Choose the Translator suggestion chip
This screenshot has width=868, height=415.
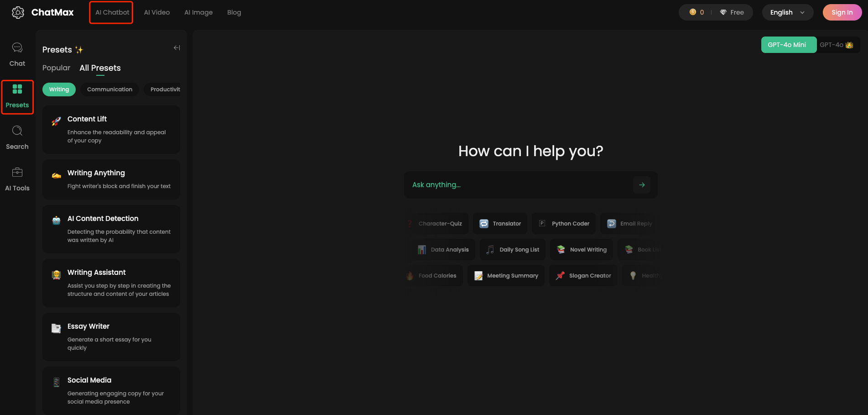(x=500, y=224)
